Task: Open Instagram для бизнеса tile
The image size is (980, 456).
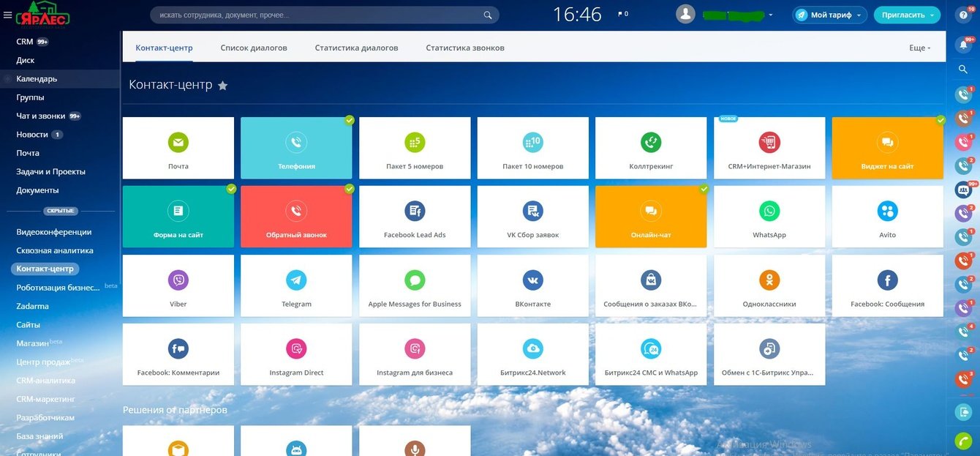Action: (415, 354)
